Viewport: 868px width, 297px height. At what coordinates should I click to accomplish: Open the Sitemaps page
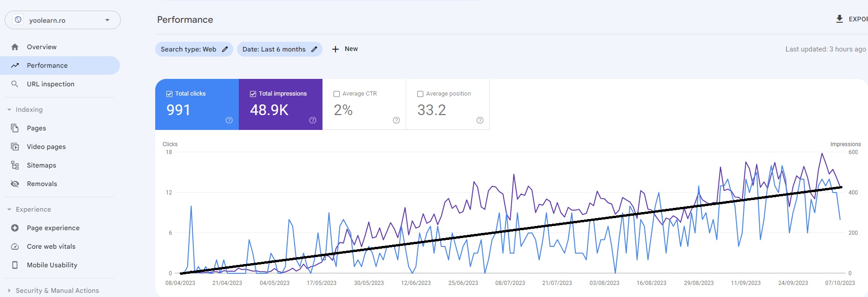pyautogui.click(x=41, y=165)
